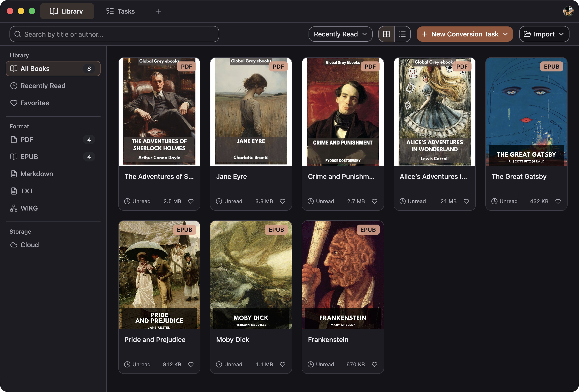The image size is (579, 392).
Task: Open Jane Eyre book cover
Action: (x=251, y=112)
